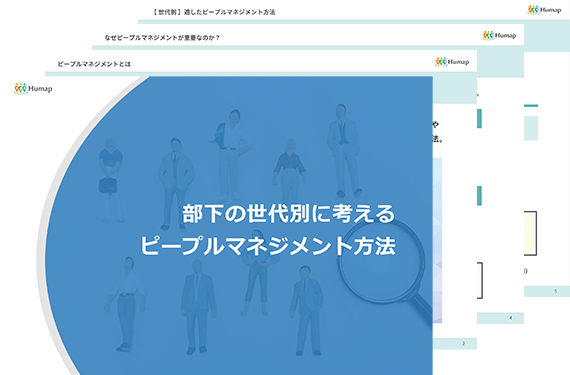Click page number 2 in the slide footer
This screenshot has width=570, height=375.
pyautogui.click(x=463, y=343)
